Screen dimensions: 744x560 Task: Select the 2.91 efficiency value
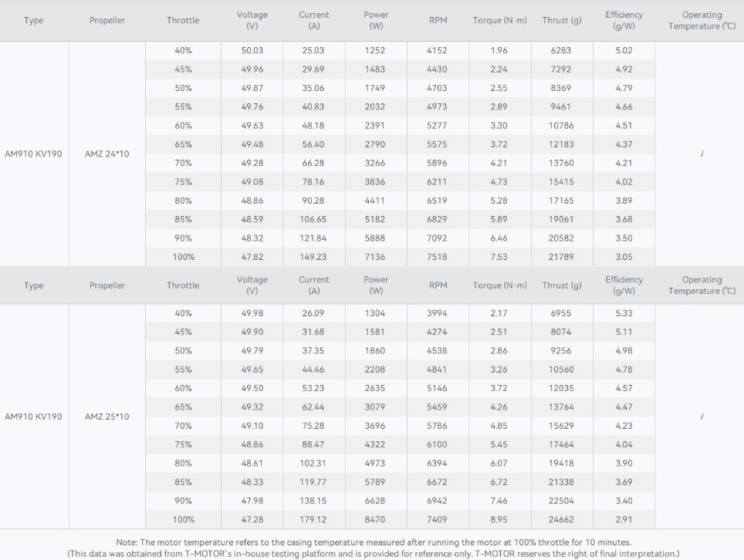(624, 519)
